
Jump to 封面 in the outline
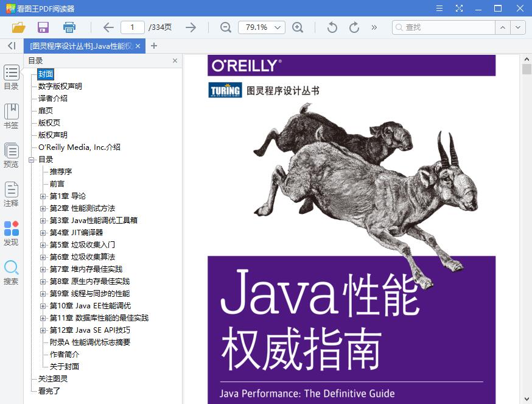coord(46,74)
